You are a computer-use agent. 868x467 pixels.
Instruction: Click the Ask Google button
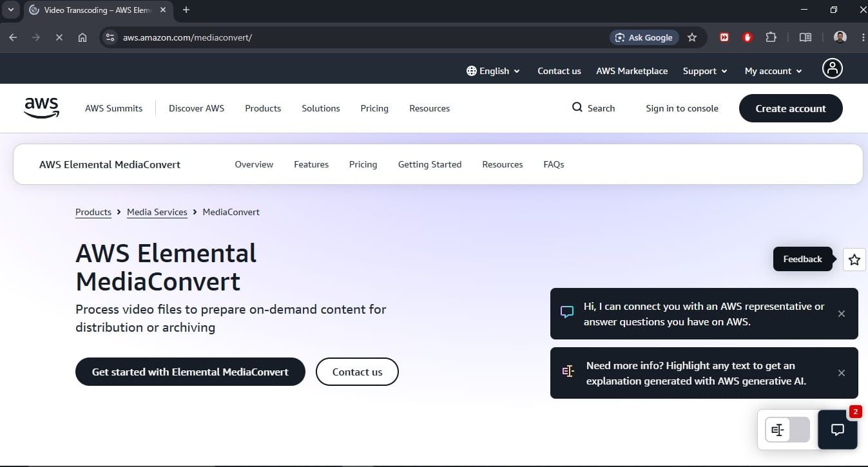pos(644,37)
